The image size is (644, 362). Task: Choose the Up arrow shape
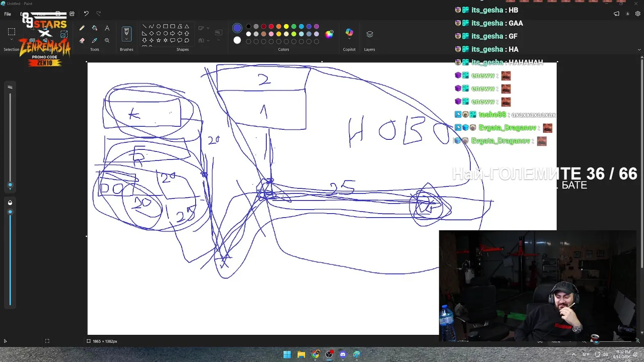(187, 33)
